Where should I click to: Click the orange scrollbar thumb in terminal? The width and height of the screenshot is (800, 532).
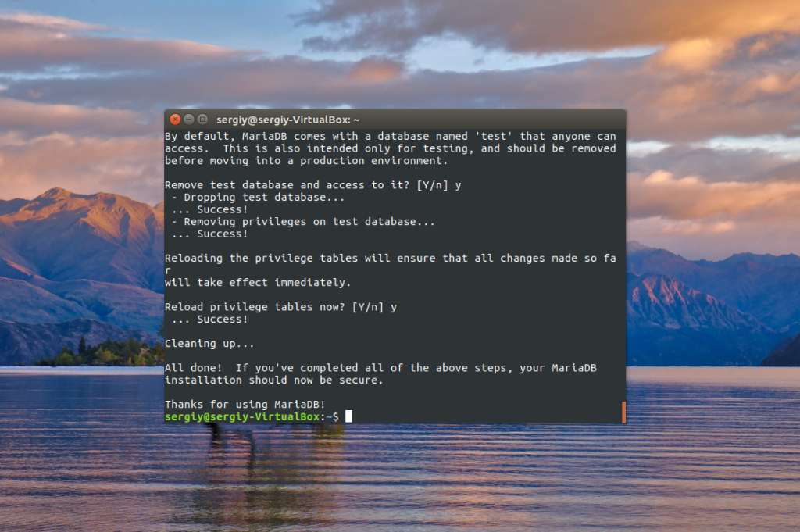pos(623,412)
